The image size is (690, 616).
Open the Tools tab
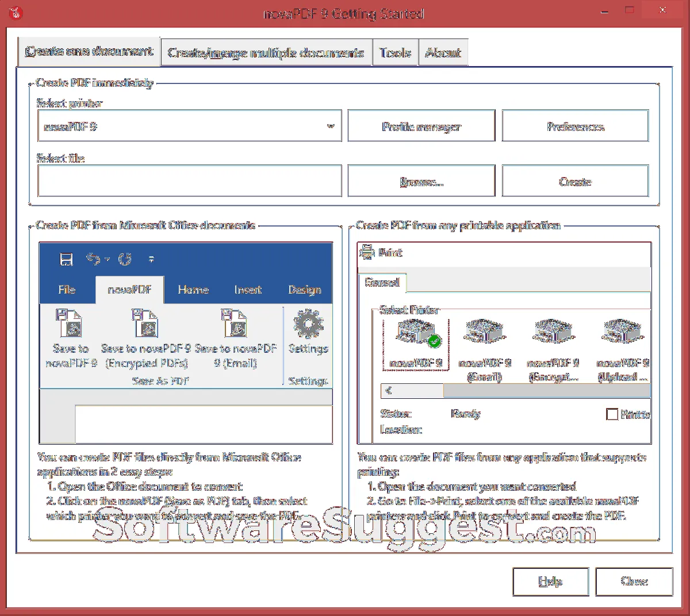[x=395, y=53]
